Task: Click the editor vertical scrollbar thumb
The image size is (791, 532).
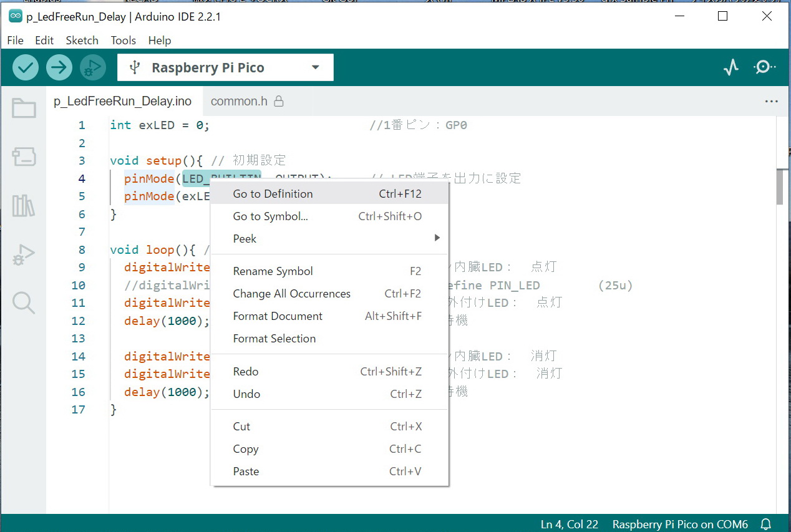Action: (780, 186)
